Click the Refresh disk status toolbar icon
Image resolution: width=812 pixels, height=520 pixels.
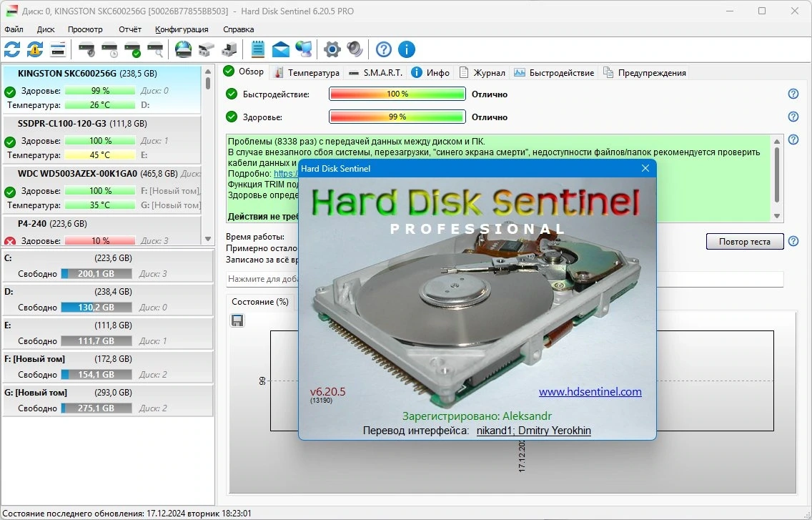[x=12, y=50]
